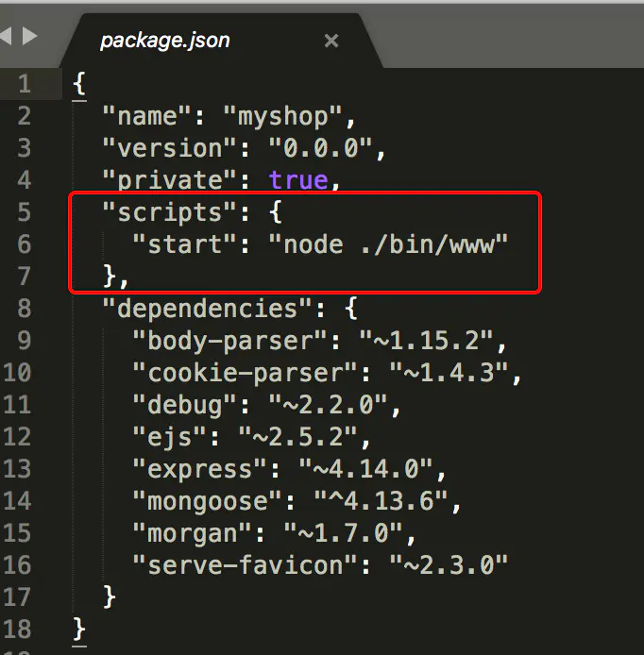Click the purple true value
This screenshot has width=644, height=655.
(297, 180)
